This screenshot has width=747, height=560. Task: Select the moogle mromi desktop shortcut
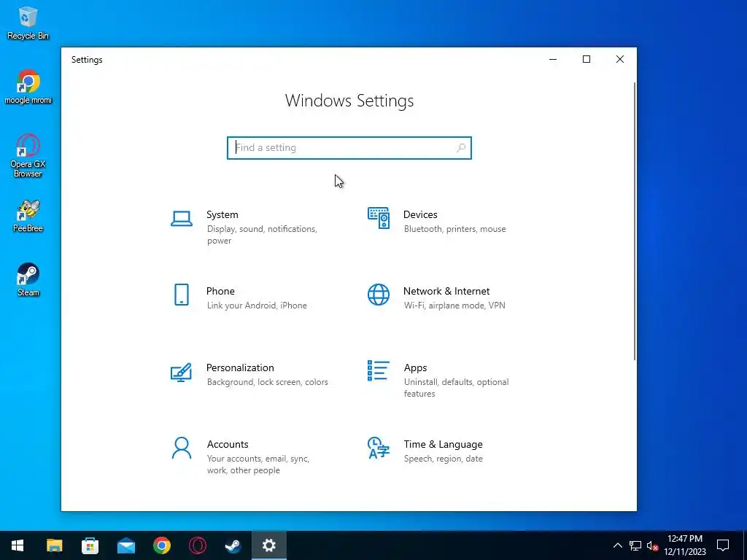coord(28,87)
